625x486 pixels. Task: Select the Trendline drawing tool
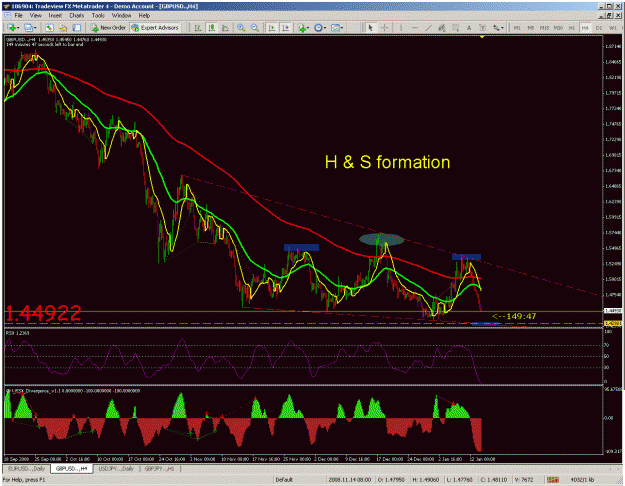click(428, 28)
